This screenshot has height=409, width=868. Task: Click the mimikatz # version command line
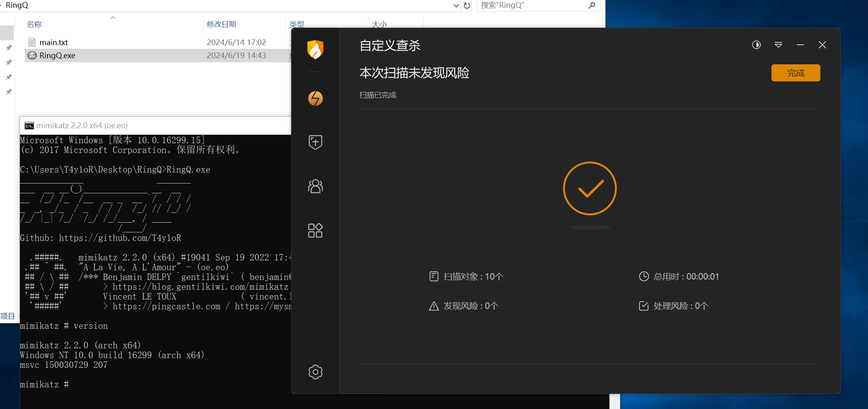point(64,326)
